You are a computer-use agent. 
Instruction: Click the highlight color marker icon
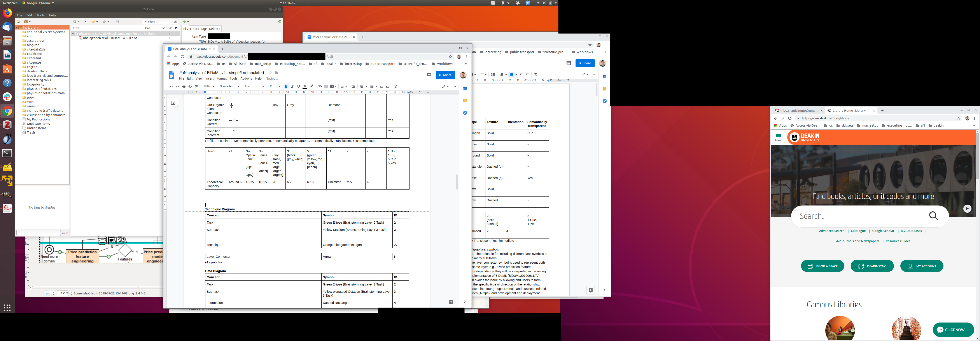311,86
